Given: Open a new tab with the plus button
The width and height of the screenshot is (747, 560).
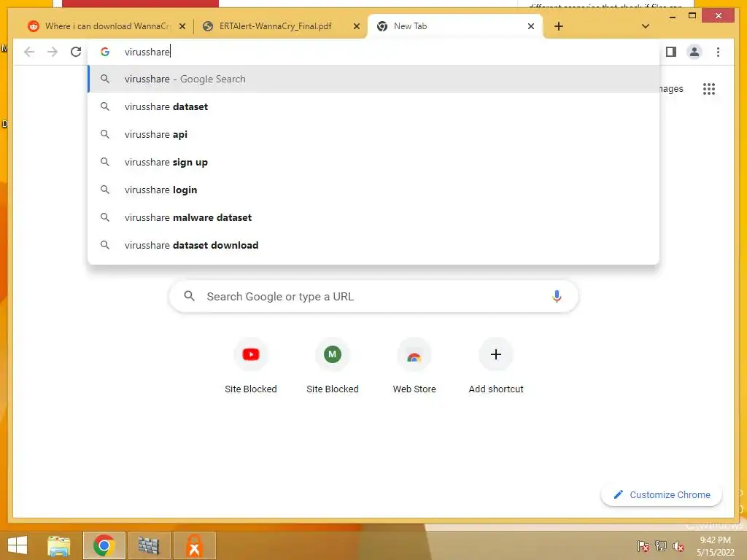Looking at the screenshot, I should pos(559,26).
